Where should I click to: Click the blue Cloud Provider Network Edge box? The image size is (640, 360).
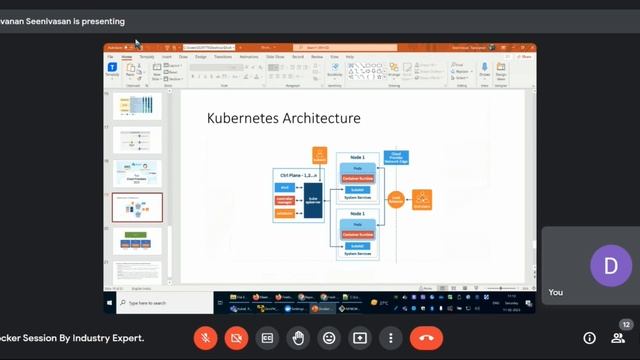[x=396, y=158]
